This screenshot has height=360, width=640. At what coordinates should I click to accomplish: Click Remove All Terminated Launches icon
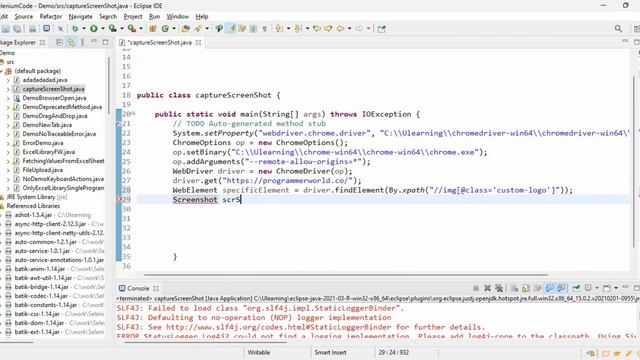pyautogui.click(x=499, y=288)
